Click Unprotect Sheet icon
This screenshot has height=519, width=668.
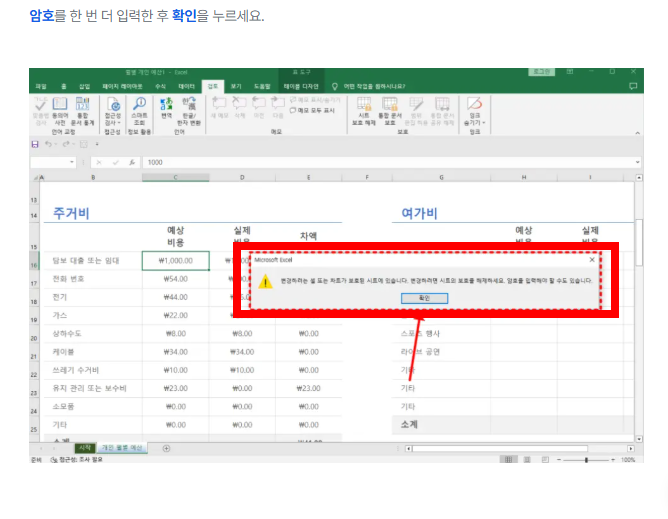click(364, 104)
